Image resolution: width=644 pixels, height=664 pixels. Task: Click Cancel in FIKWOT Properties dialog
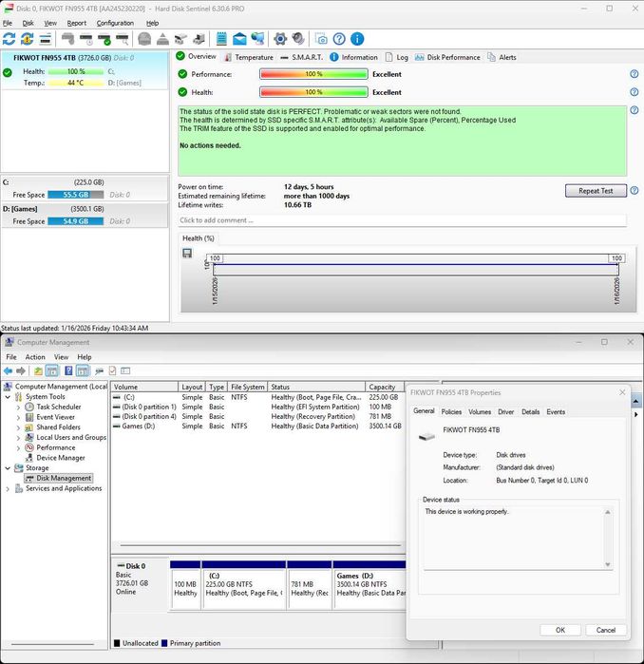[606, 630]
